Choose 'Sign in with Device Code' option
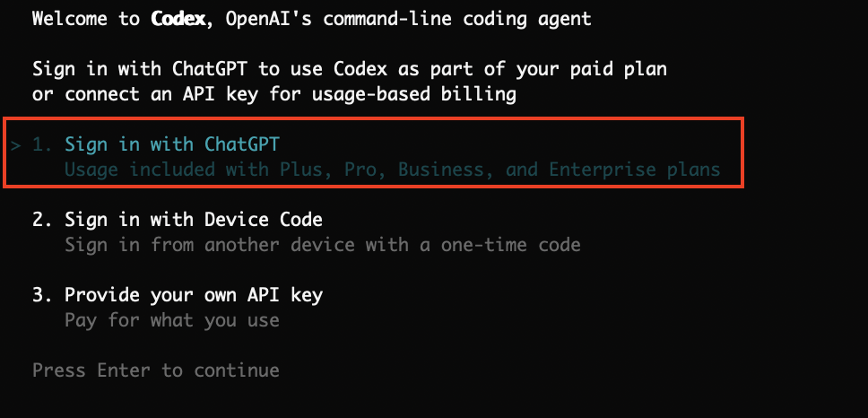 (x=194, y=219)
